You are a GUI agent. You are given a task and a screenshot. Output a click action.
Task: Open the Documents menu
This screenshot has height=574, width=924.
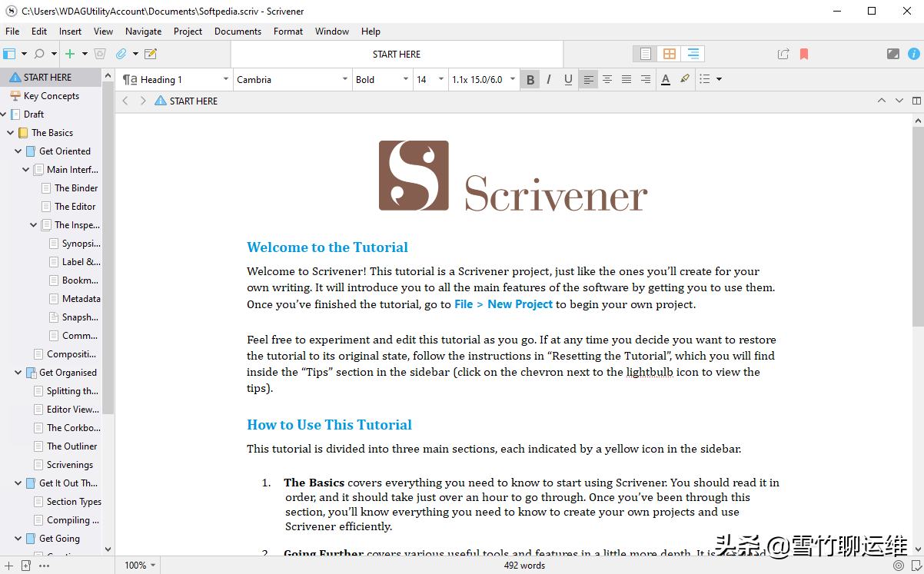[x=238, y=32]
